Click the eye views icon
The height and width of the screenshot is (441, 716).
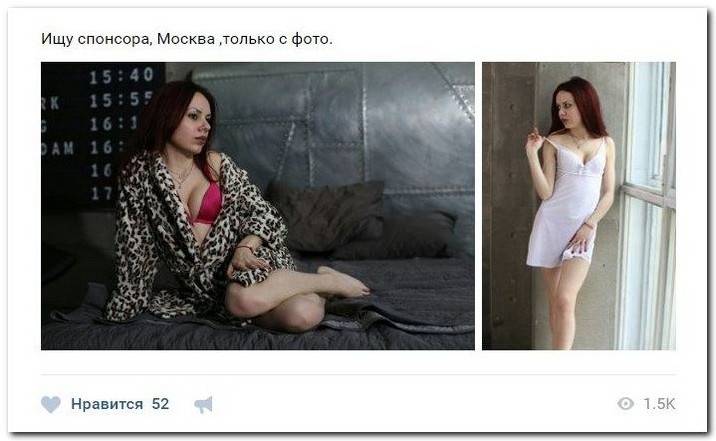(x=626, y=404)
